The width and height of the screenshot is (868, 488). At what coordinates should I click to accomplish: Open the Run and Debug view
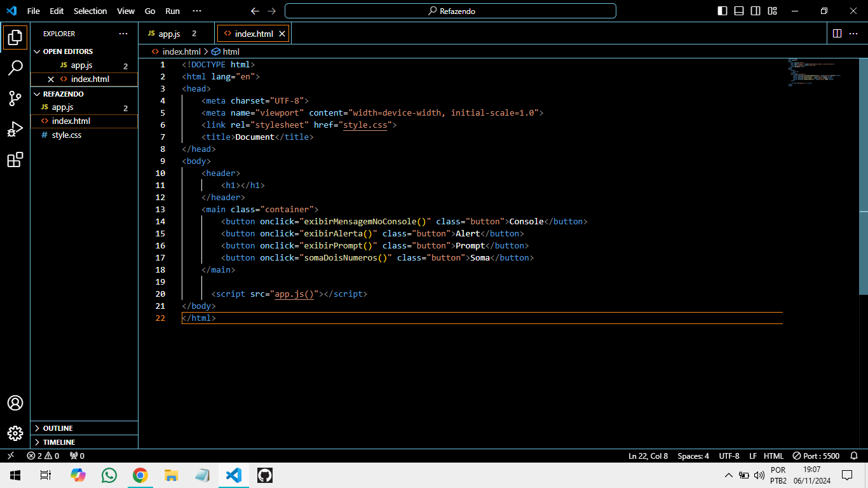click(x=15, y=129)
